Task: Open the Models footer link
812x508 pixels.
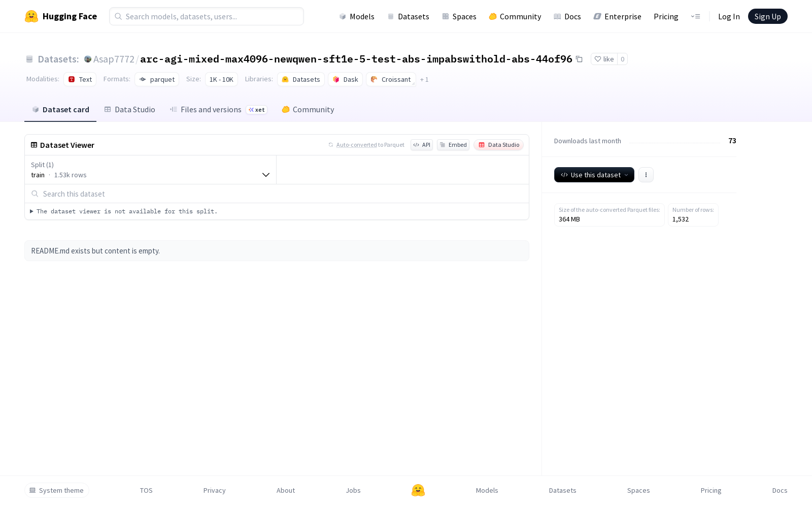Action: coord(487,490)
